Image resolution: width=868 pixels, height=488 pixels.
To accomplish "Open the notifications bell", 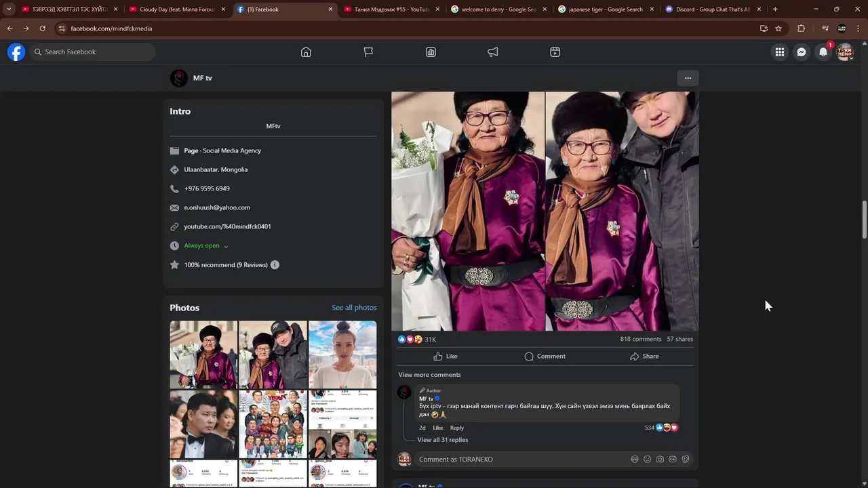I will [823, 52].
